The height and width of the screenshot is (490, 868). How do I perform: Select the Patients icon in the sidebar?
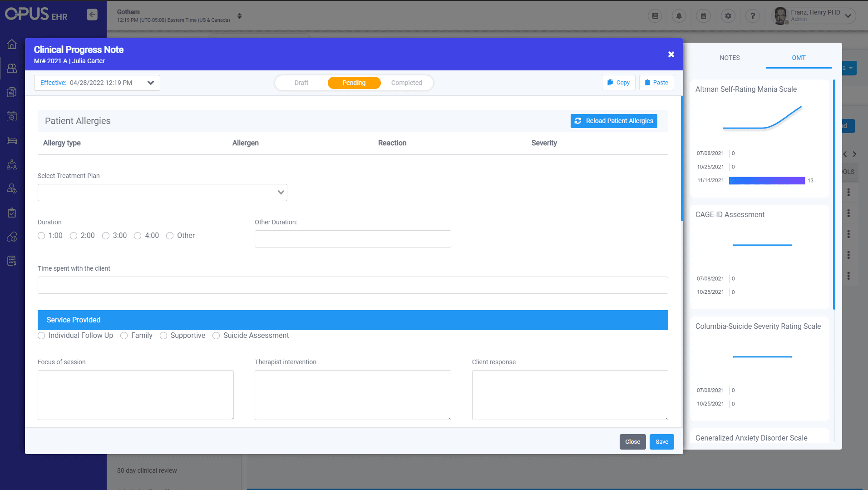pos(12,68)
